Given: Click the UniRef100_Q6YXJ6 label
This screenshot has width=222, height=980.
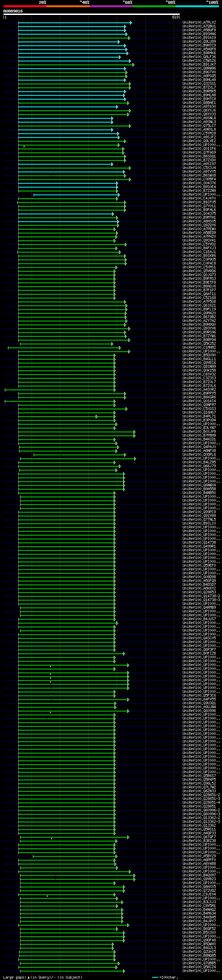Looking at the screenshot, I should point(199,111).
